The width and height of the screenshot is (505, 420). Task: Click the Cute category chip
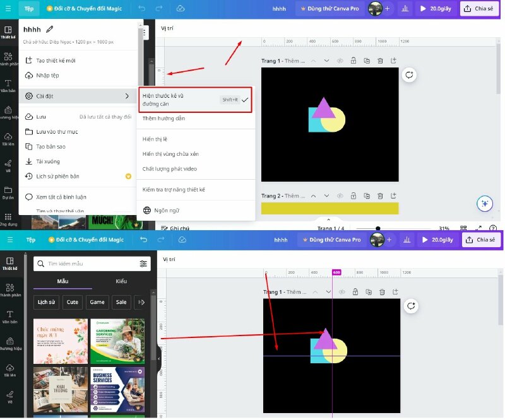pos(73,302)
